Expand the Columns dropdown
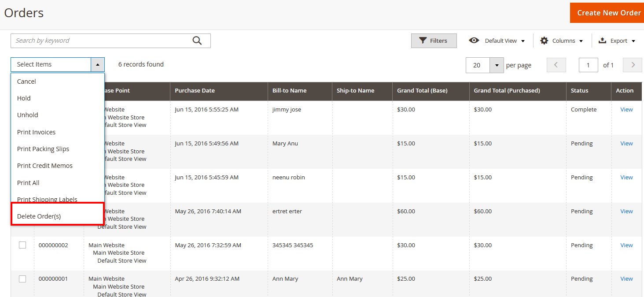Image resolution: width=644 pixels, height=297 pixels. click(581, 41)
